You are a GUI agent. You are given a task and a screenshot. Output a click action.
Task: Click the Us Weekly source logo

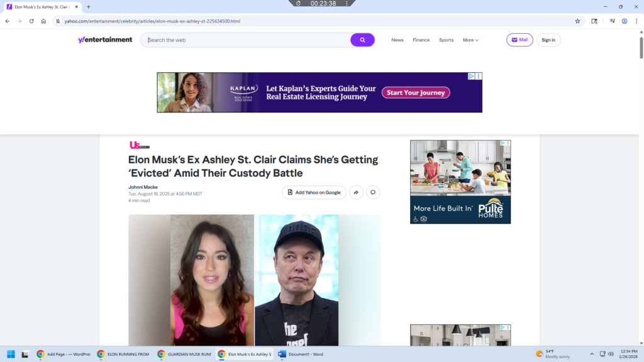click(x=139, y=145)
